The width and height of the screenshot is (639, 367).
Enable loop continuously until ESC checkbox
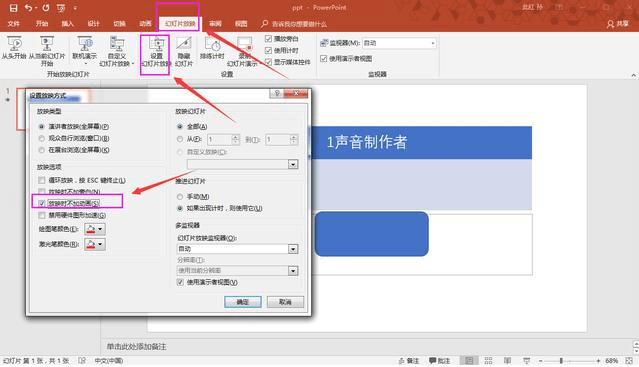coord(42,180)
